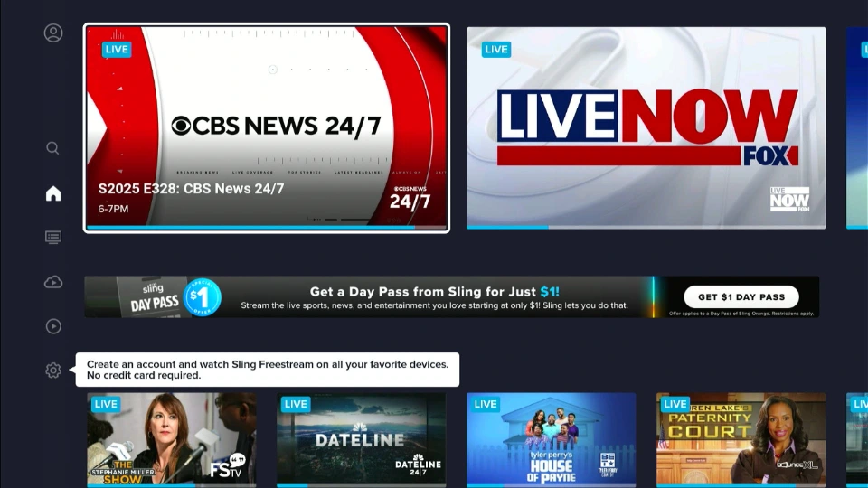Play the CBS News 24/7 live card

coord(266,127)
